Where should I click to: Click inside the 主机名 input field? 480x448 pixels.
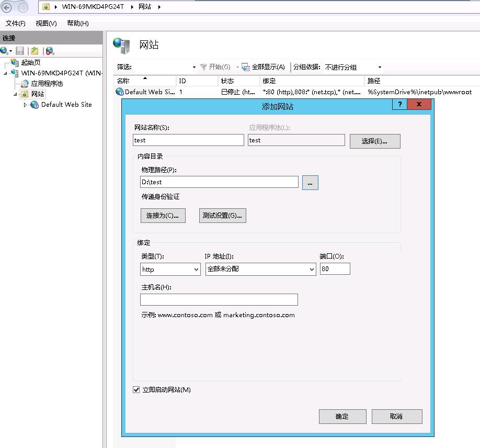[x=219, y=299]
